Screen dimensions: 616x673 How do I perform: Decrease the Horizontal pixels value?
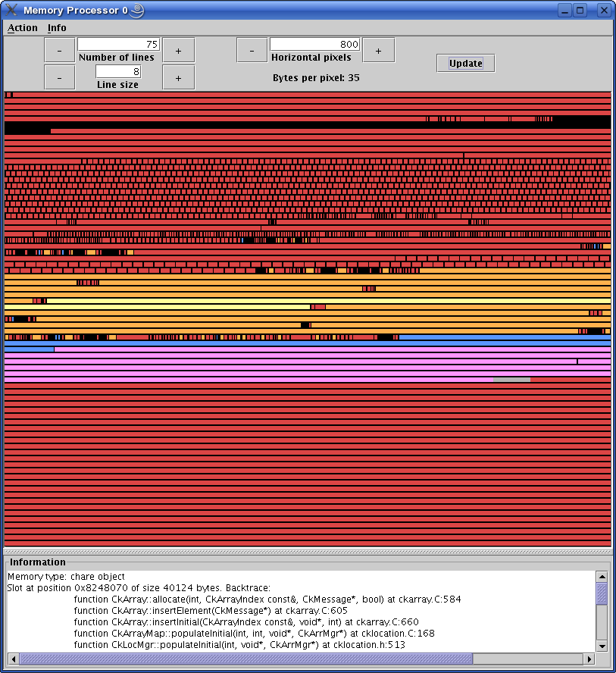click(252, 50)
